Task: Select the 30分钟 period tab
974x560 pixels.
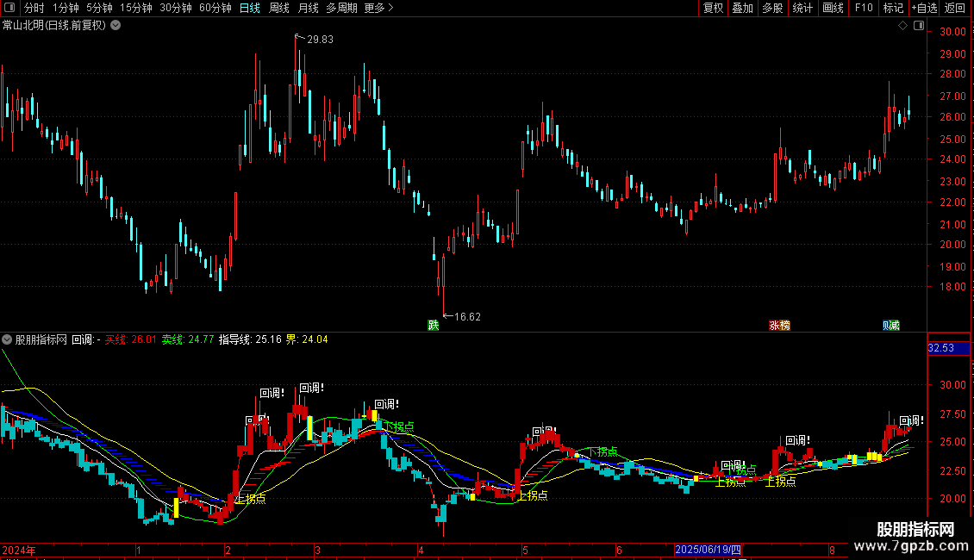Action: pos(175,8)
